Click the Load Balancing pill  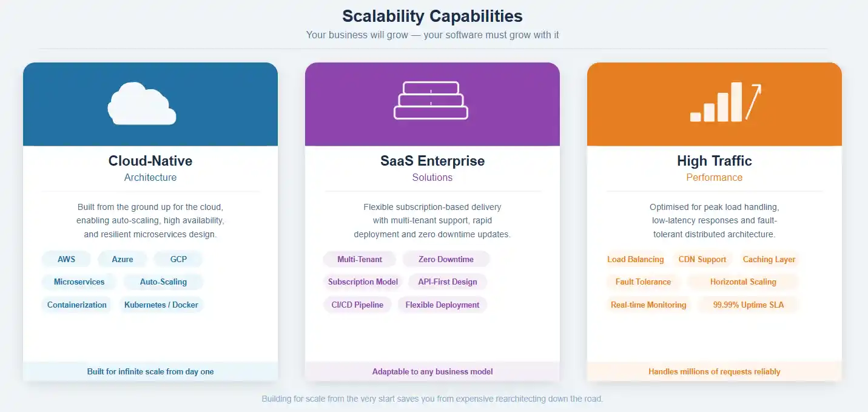636,259
